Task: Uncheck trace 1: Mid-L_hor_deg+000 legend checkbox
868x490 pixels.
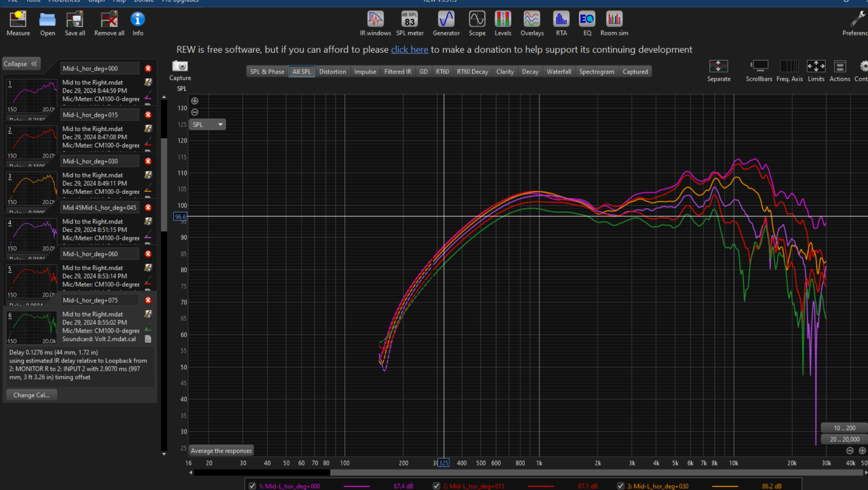Action: (252, 486)
